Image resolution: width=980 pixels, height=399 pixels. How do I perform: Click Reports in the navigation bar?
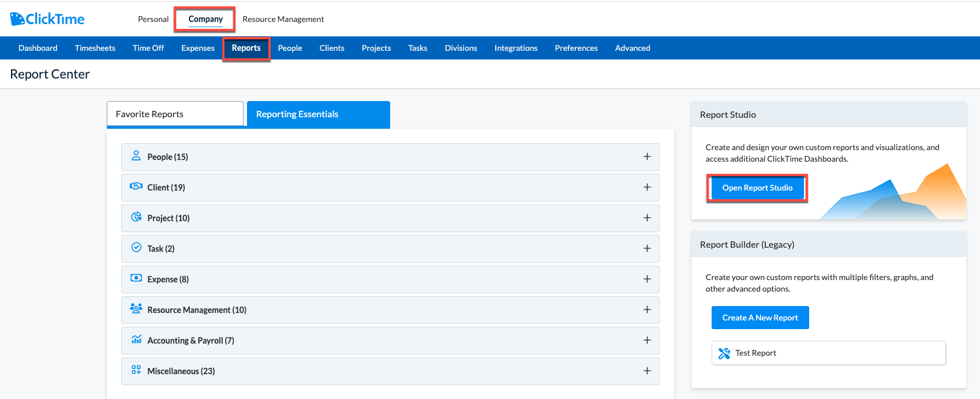point(246,48)
